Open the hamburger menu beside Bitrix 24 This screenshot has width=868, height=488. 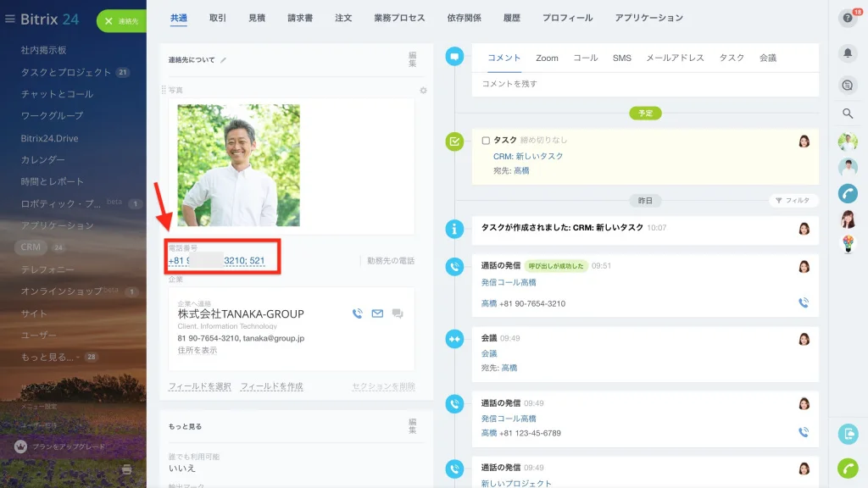coord(9,19)
